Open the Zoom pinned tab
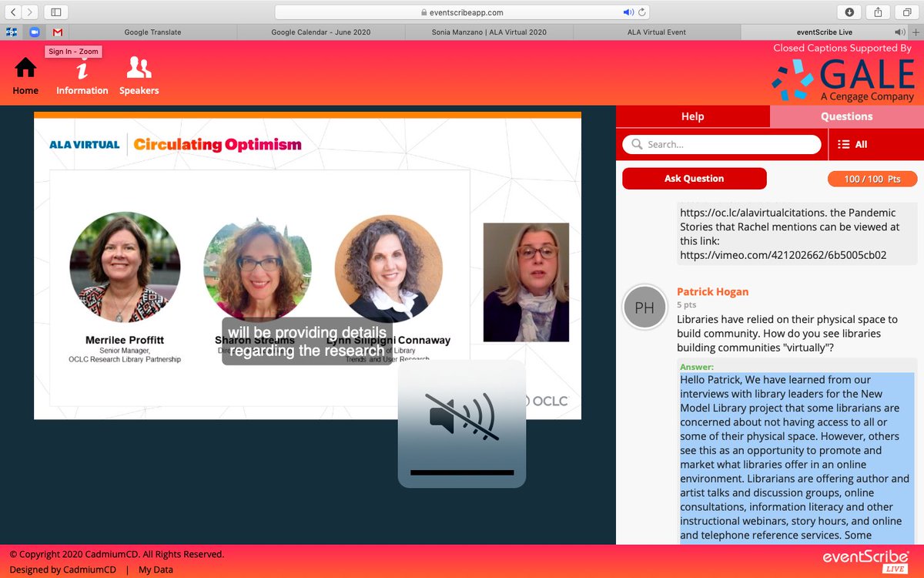The image size is (924, 578). click(x=34, y=32)
